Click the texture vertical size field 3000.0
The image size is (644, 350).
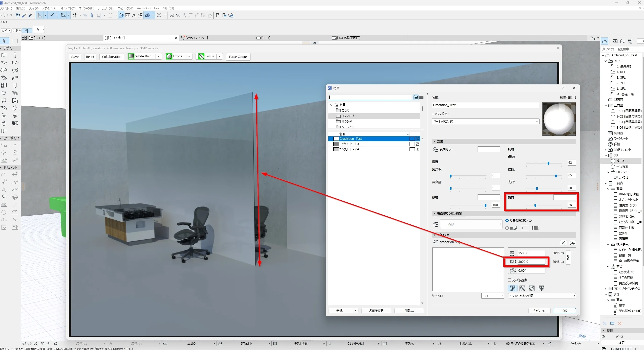pyautogui.click(x=531, y=262)
